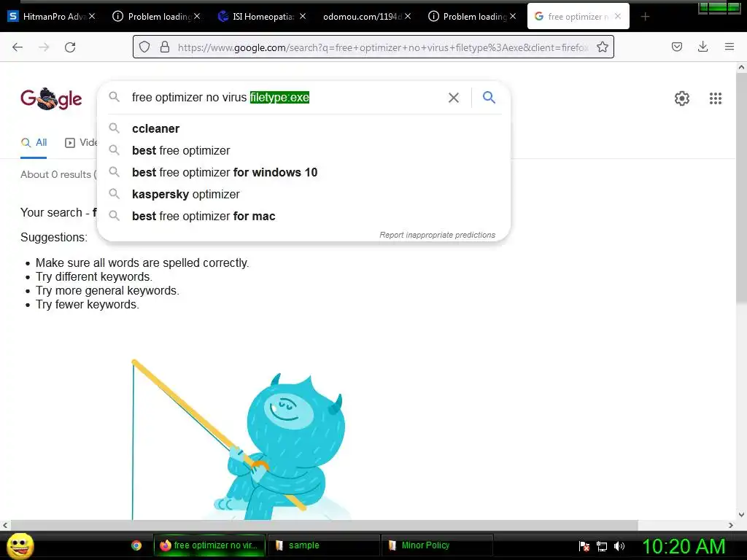Open Google quick settings gear
This screenshot has height=560, width=747.
click(x=682, y=98)
